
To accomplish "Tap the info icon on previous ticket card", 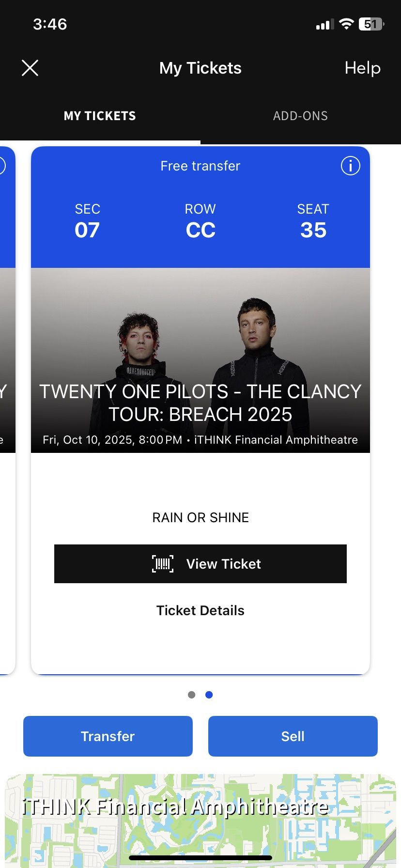I will (2, 166).
